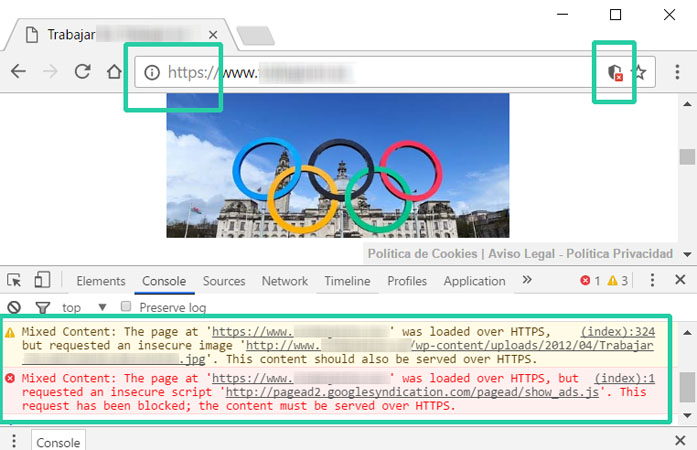Close the bottom console drawer
697x450 pixels.
pos(680,440)
